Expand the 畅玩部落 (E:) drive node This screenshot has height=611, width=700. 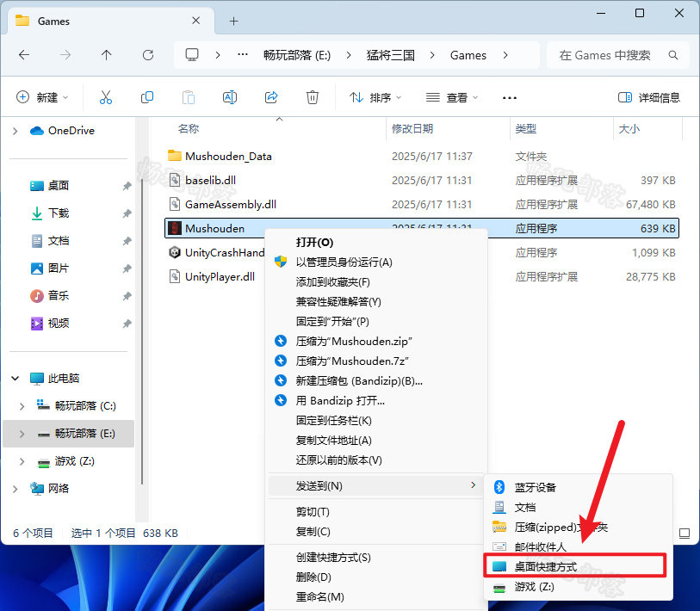tap(22, 434)
